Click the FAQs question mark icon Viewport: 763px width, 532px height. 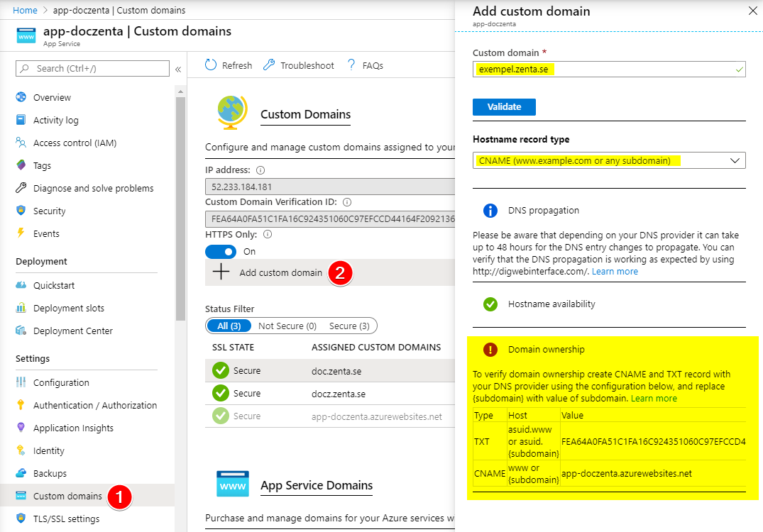(351, 65)
